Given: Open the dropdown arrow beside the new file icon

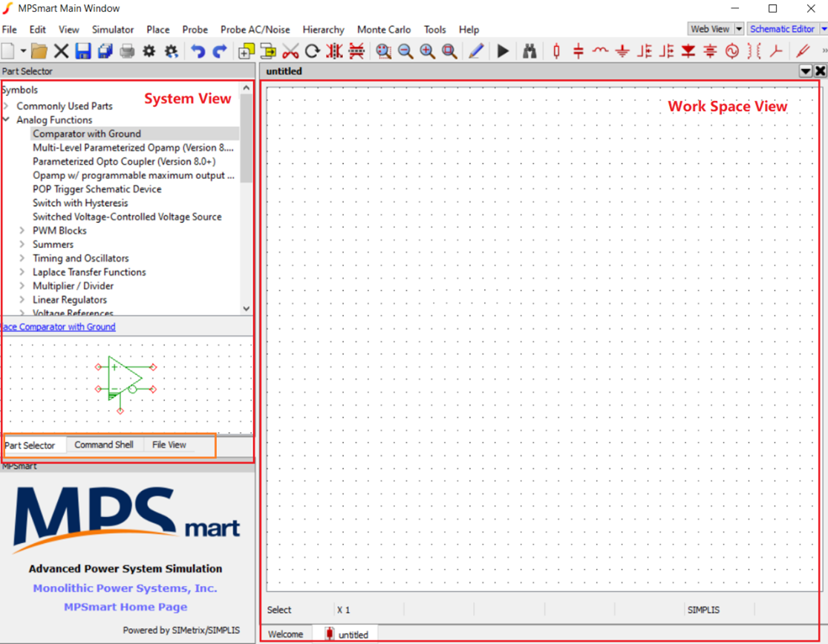Looking at the screenshot, I should 23,51.
